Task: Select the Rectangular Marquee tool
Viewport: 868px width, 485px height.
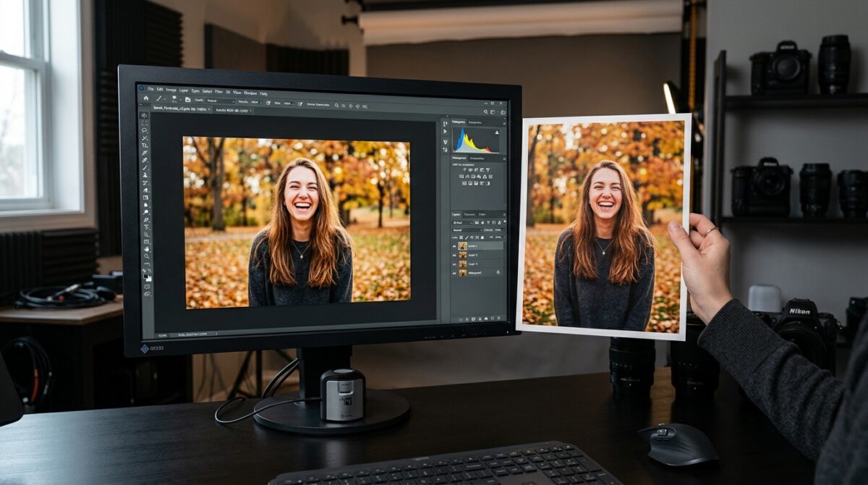Action: [x=145, y=123]
